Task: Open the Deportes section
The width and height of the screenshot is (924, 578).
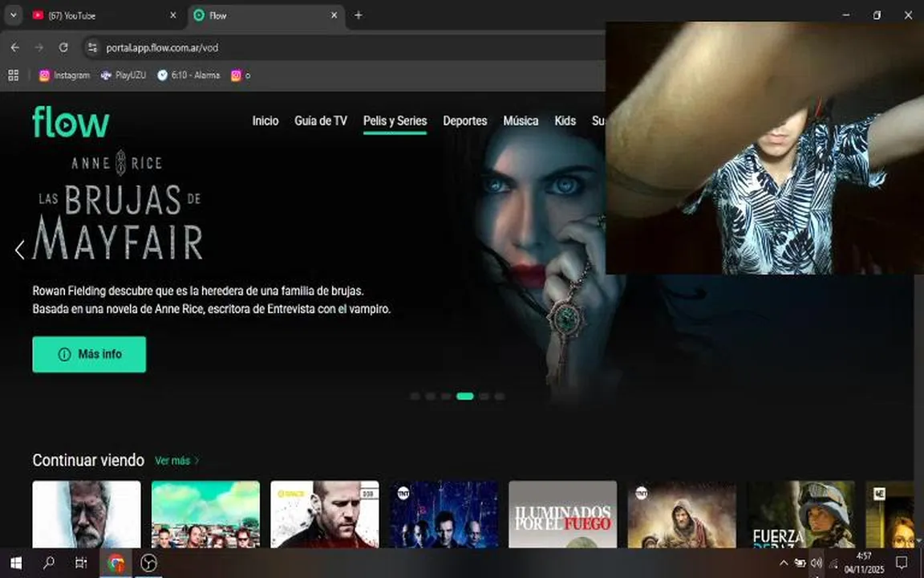Action: pyautogui.click(x=465, y=121)
